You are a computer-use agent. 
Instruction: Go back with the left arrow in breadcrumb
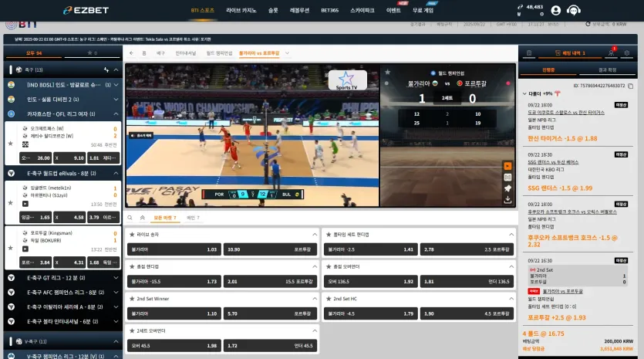(131, 53)
